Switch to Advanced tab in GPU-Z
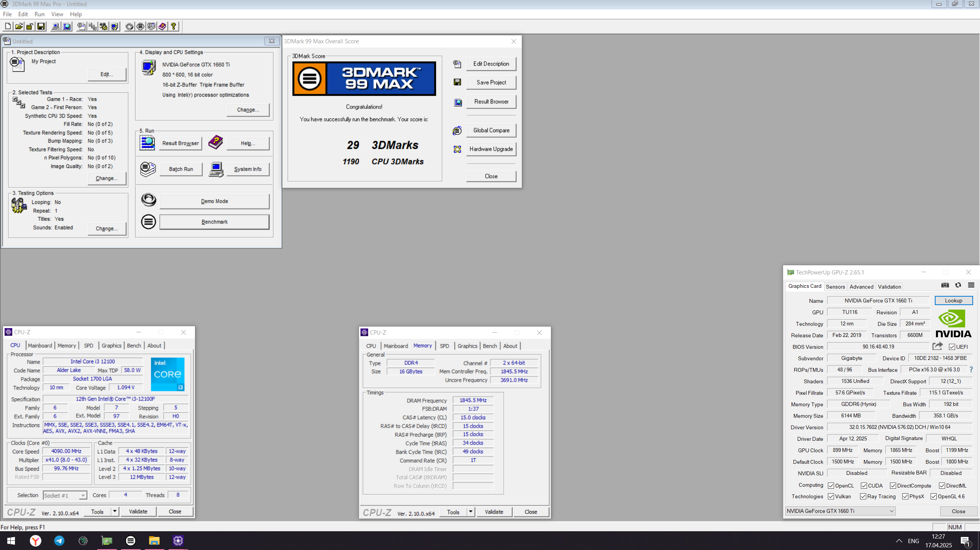This screenshot has width=980, height=550. 861,287
